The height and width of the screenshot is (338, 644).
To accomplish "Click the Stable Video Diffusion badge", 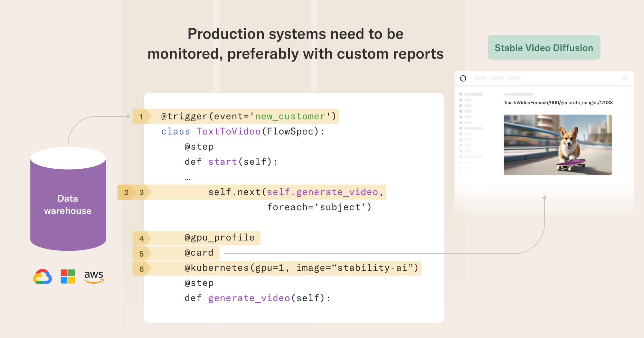I will 544,48.
